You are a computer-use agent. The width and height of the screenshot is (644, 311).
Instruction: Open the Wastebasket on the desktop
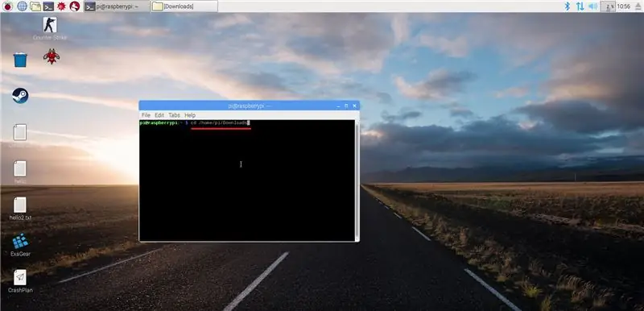pos(20,60)
